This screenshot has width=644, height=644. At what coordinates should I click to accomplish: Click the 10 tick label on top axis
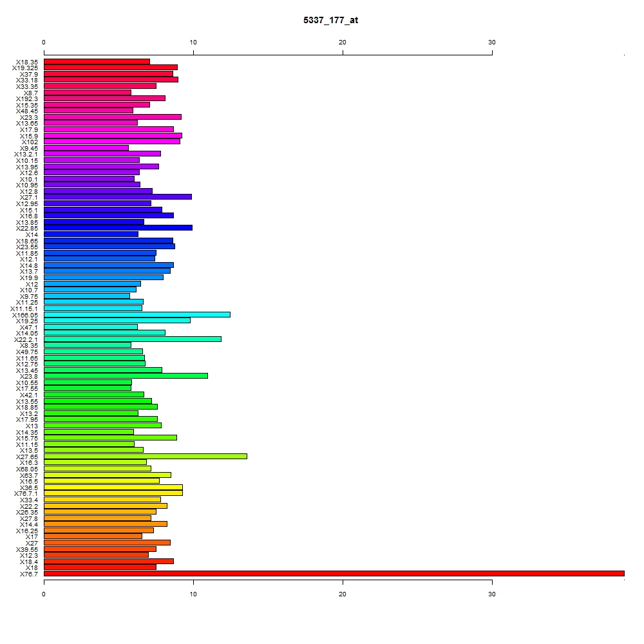click(193, 42)
